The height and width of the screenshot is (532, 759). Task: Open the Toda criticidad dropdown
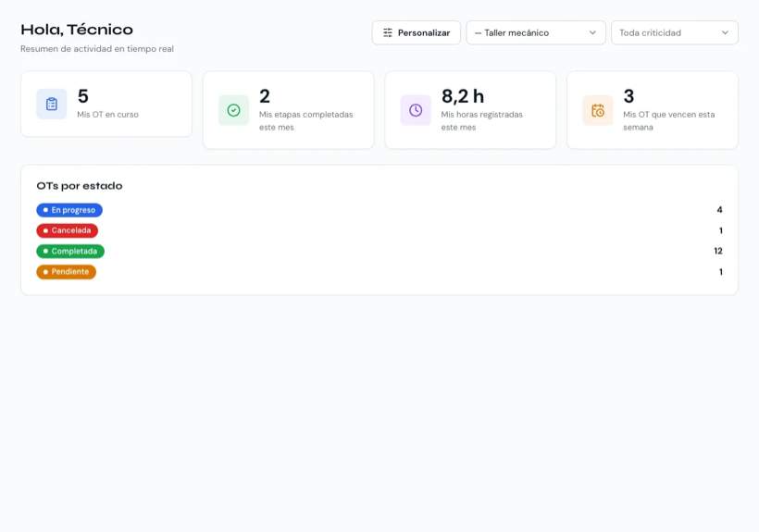[674, 33]
